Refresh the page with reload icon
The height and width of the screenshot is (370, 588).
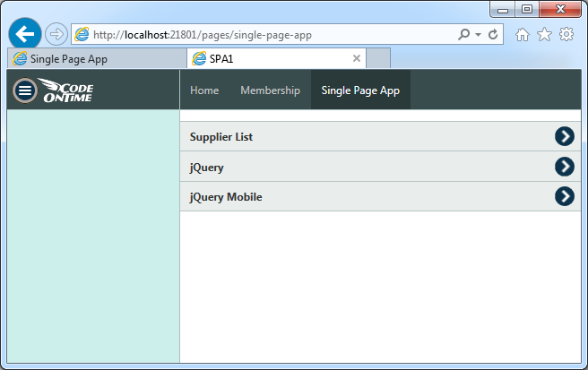coord(493,34)
